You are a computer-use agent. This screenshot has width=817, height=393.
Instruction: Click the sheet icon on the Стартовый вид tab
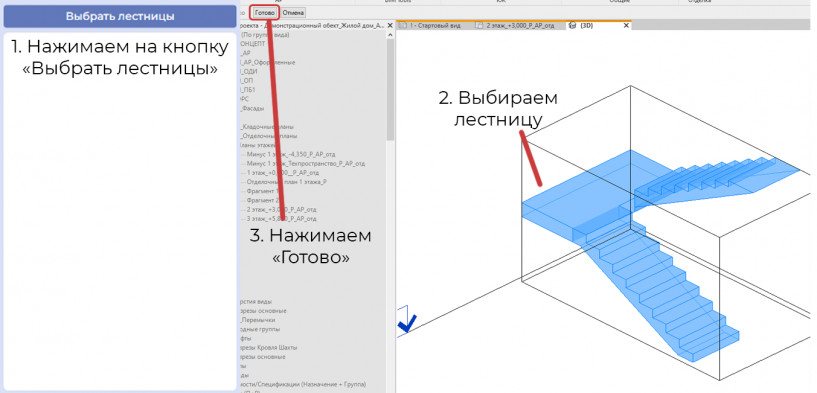(402, 25)
